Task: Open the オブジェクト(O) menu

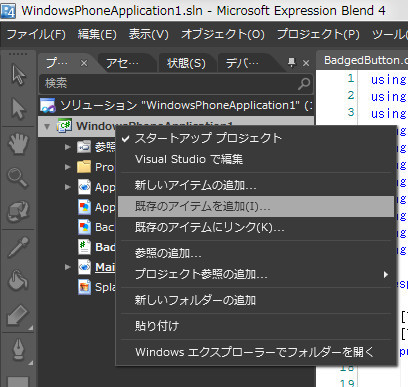Action: click(x=223, y=34)
